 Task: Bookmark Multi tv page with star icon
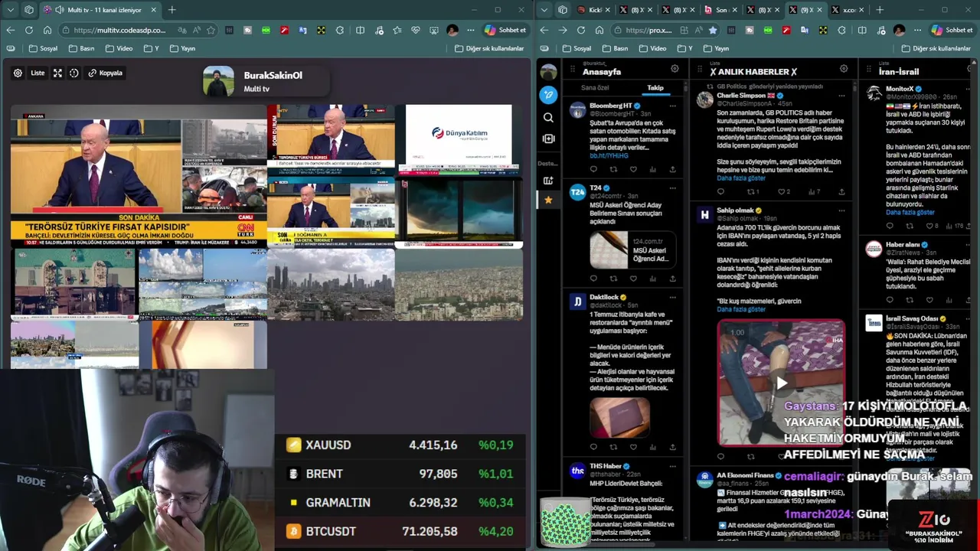(211, 30)
